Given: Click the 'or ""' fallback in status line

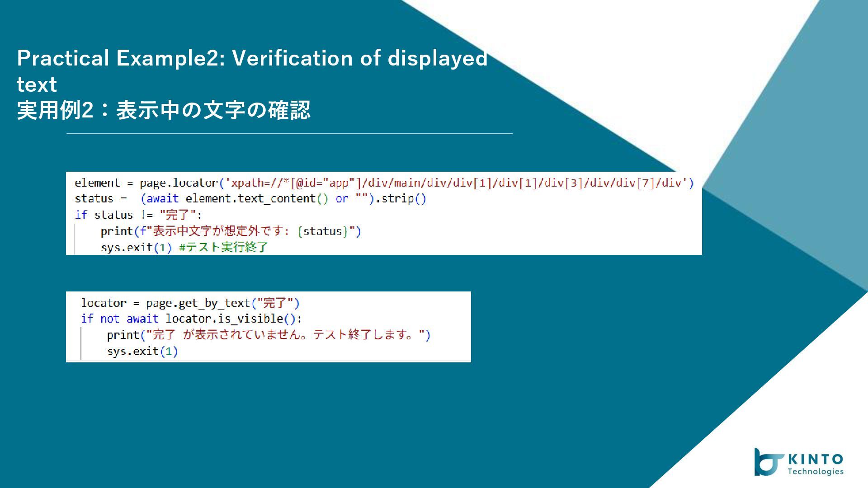Looking at the screenshot, I should [351, 199].
